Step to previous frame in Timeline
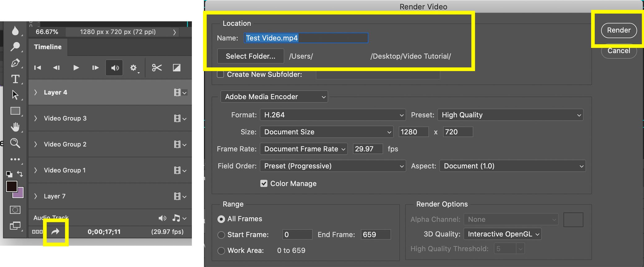 coord(56,68)
